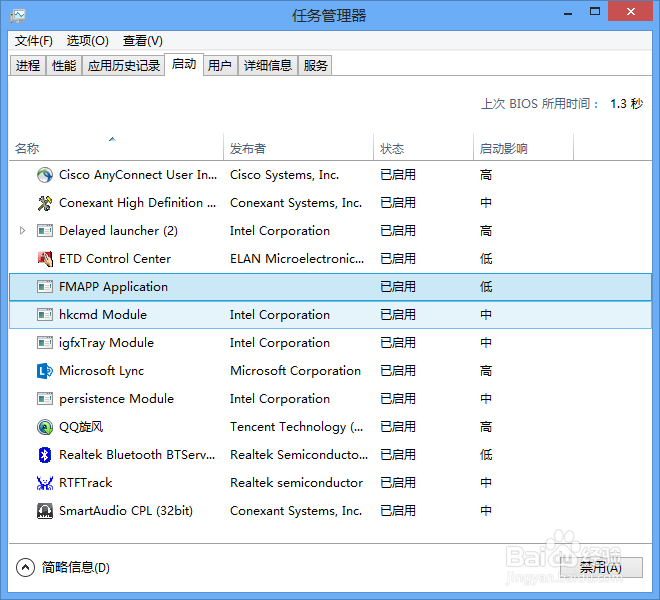Select the persistence Module name
The image size is (660, 600).
[116, 399]
